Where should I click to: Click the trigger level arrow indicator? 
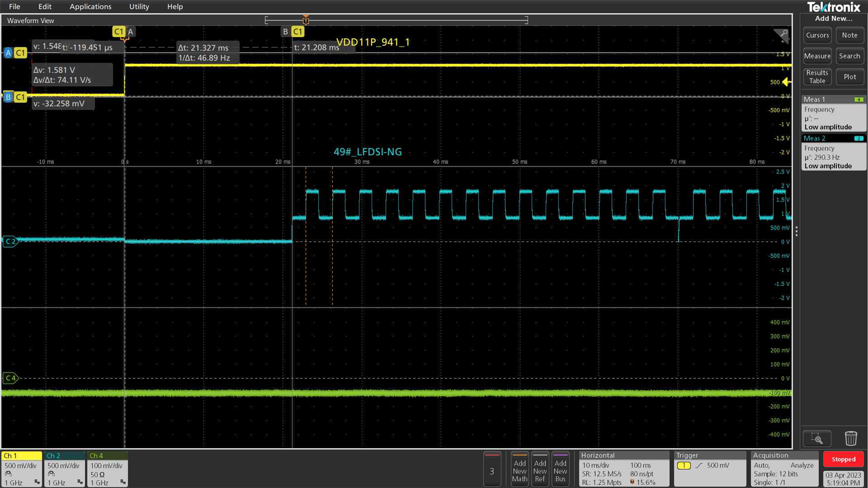click(x=786, y=82)
